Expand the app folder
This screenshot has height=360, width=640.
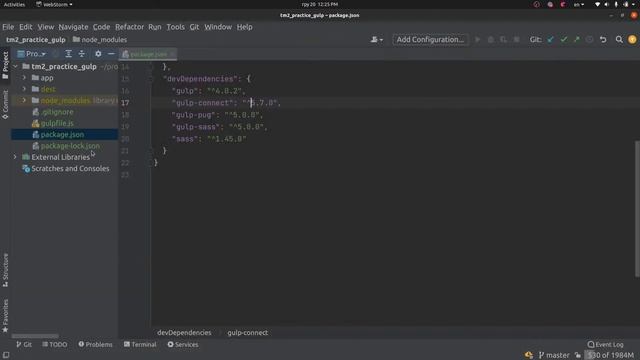[x=24, y=78]
